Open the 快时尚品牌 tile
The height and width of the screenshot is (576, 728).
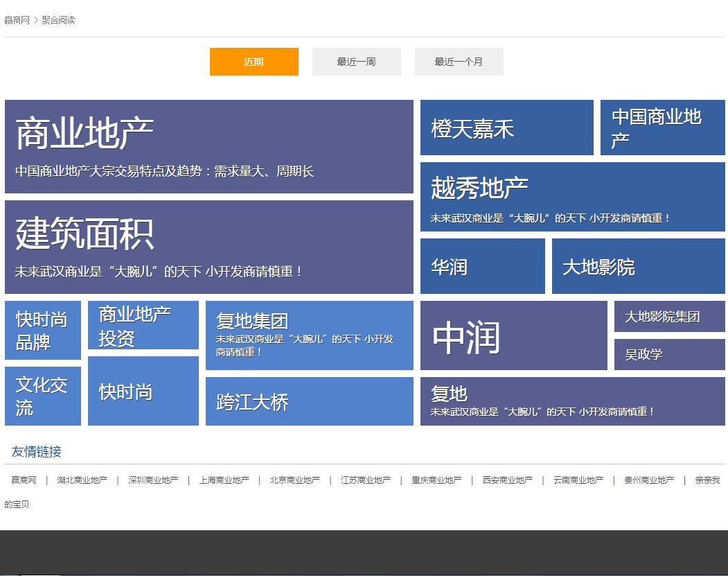click(43, 330)
